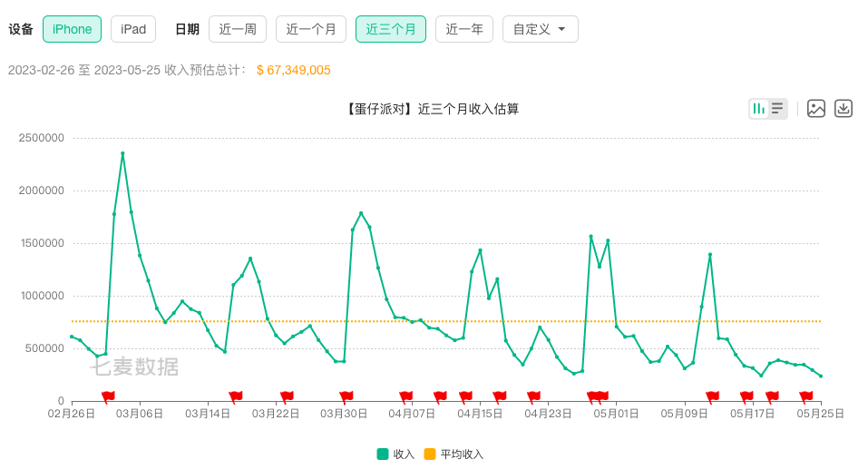Click the $67,349,005 revenue total
This screenshot has height=469, width=868.
click(294, 70)
